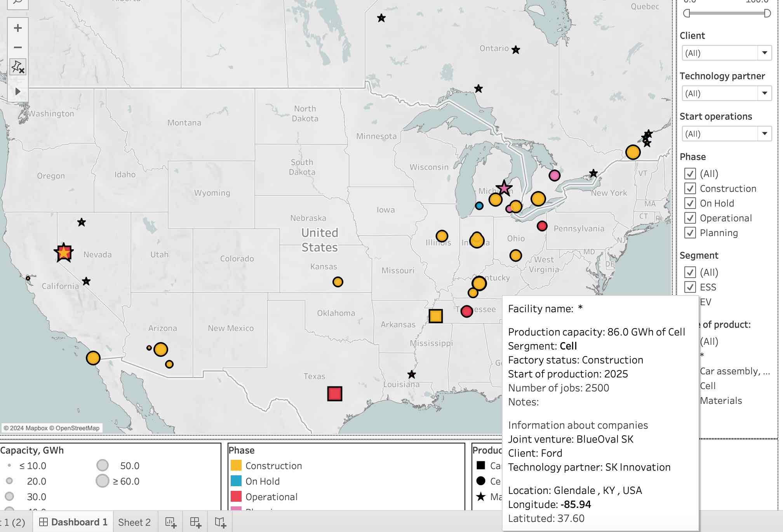Toggle the Segment (All) checkbox
The width and height of the screenshot is (783, 532).
point(690,272)
